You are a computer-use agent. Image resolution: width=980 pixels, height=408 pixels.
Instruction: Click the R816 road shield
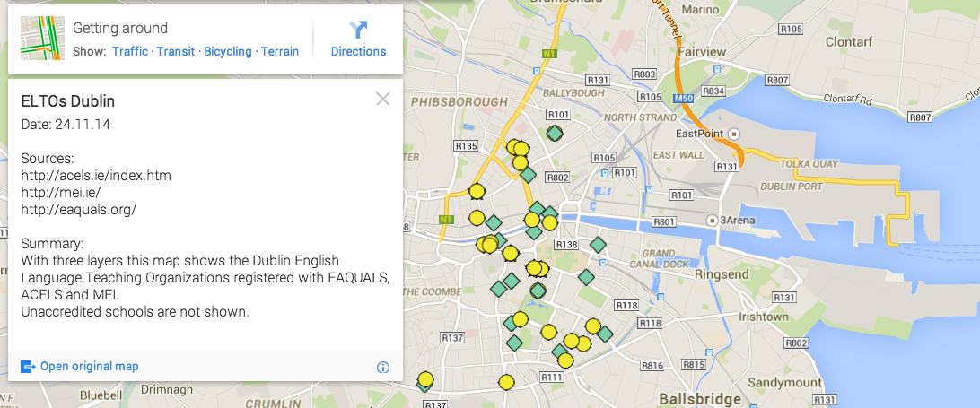pos(652,365)
